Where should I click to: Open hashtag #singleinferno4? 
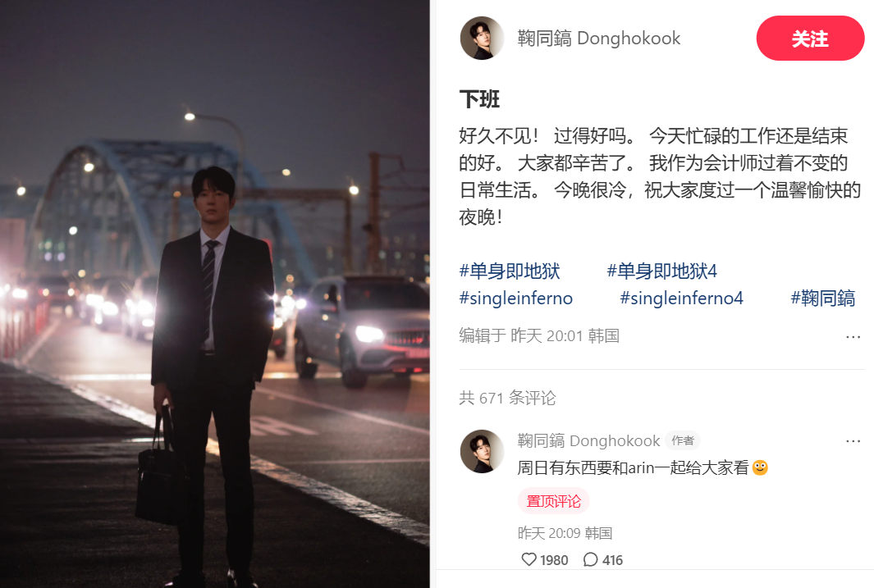[x=681, y=299]
